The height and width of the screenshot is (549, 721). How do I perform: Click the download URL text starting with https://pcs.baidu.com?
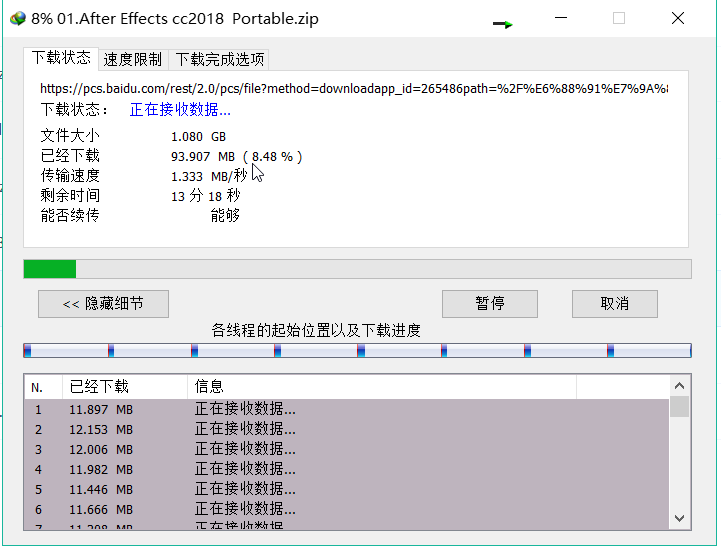coord(354,88)
